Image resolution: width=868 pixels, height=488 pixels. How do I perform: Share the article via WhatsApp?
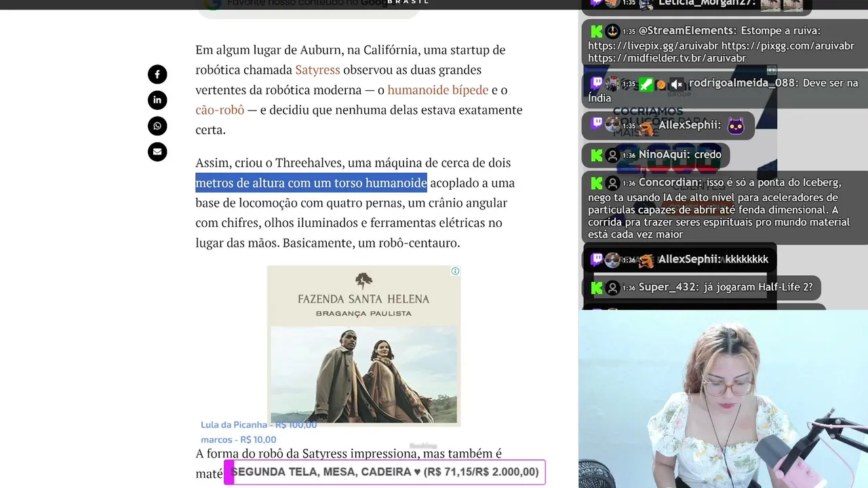tap(157, 126)
